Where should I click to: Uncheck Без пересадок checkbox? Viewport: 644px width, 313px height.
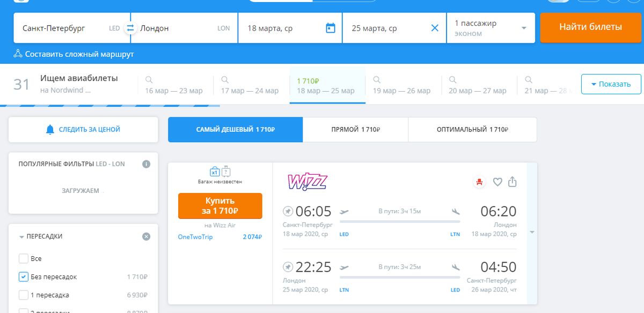23,277
